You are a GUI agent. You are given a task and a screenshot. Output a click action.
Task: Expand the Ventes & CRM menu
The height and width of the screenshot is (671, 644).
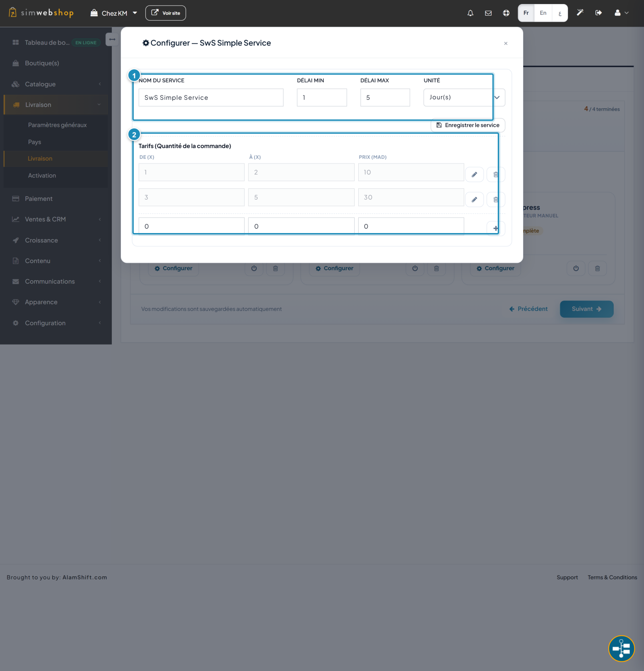click(56, 219)
